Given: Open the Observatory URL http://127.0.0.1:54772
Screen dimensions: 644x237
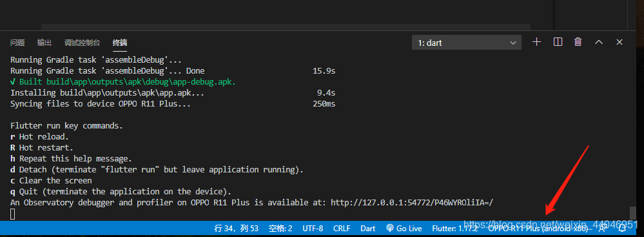Looking at the screenshot, I should point(412,202).
